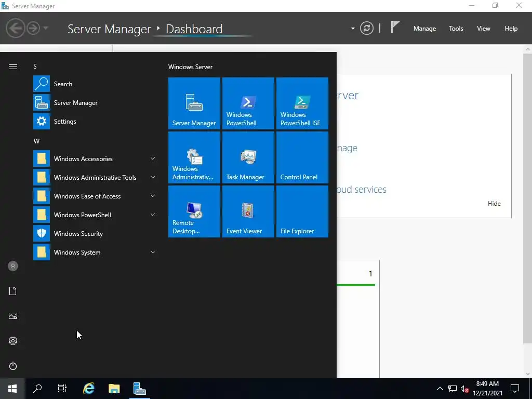
Task: Open the Windows PowerShell ISE tile
Action: [x=302, y=103]
